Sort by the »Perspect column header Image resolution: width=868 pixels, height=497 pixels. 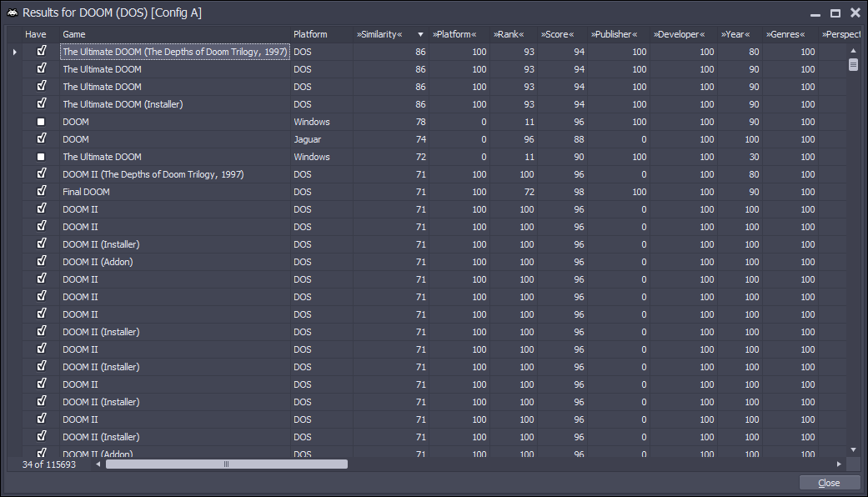point(841,34)
